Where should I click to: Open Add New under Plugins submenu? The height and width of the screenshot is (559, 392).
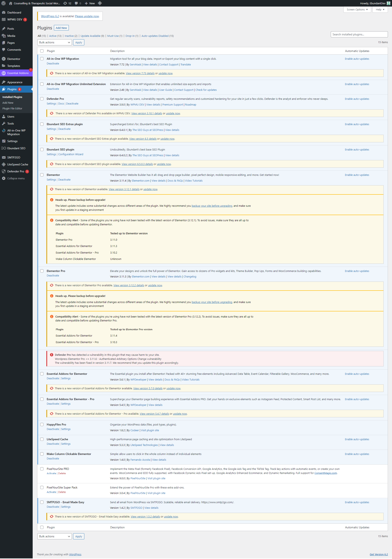point(8,103)
